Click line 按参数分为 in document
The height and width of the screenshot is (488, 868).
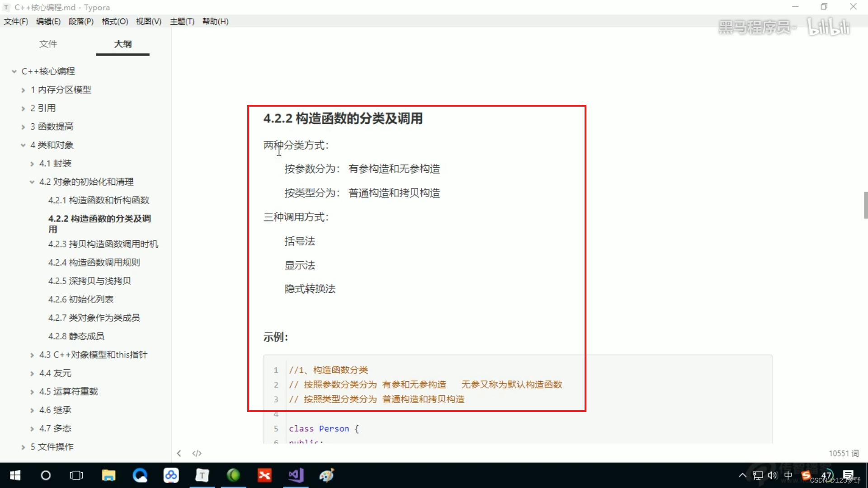pos(362,169)
